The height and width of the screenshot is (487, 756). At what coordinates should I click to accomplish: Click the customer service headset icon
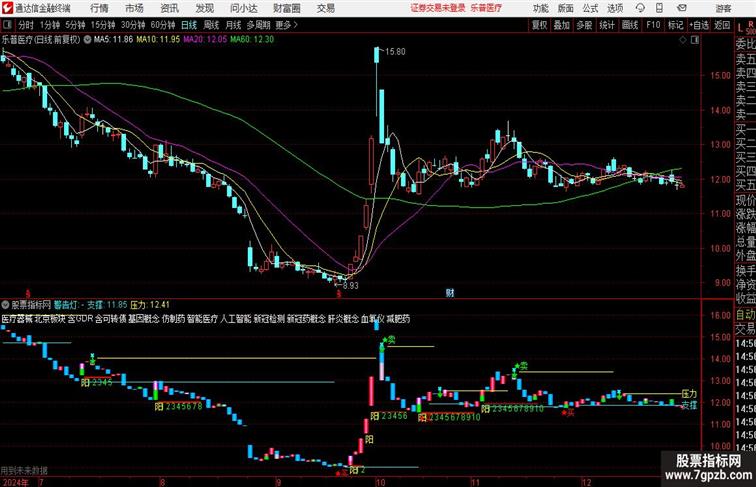click(x=640, y=8)
